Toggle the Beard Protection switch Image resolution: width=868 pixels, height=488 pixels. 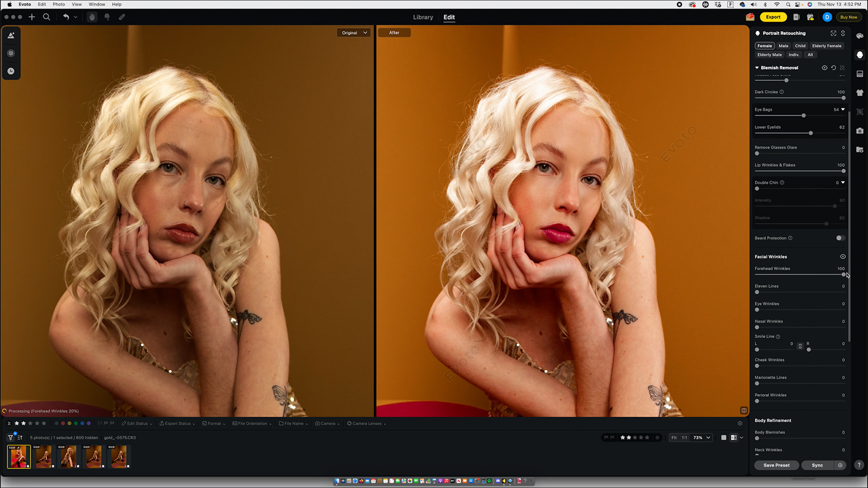[840, 237]
